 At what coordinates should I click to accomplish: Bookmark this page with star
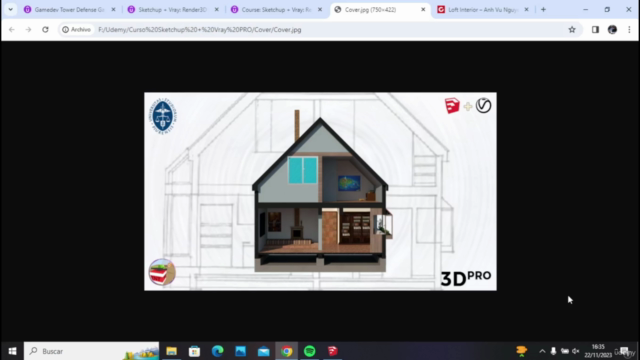572,29
